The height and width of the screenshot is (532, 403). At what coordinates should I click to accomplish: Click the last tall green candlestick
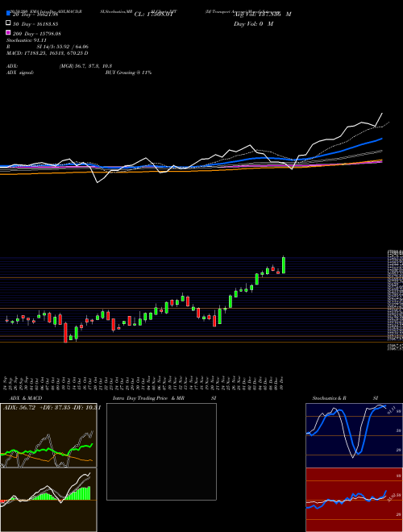pyautogui.click(x=284, y=265)
